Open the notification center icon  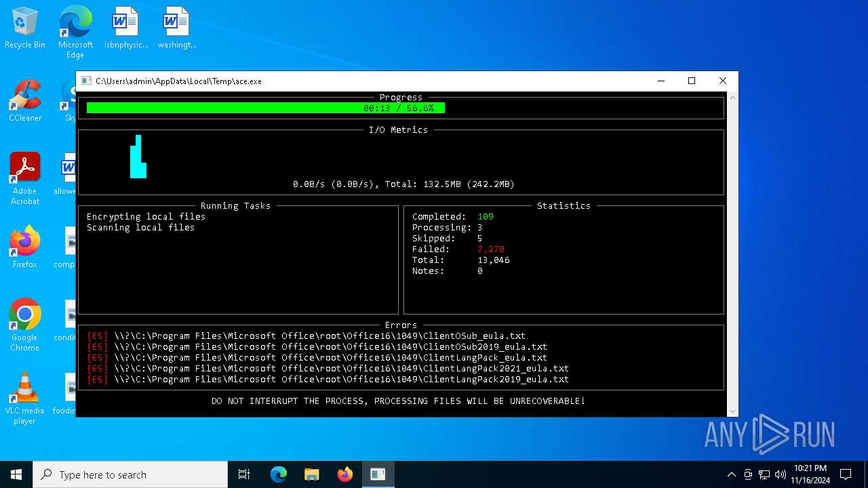pyautogui.click(x=846, y=474)
